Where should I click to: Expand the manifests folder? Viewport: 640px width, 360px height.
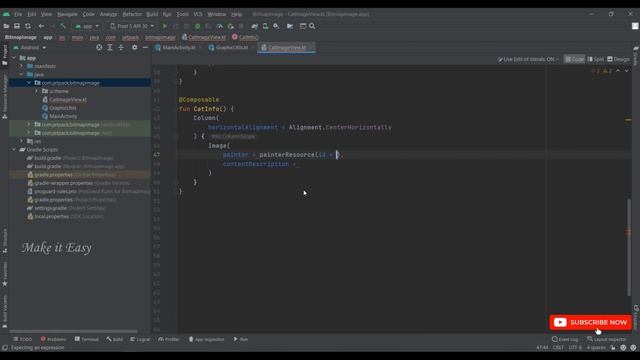22,66
